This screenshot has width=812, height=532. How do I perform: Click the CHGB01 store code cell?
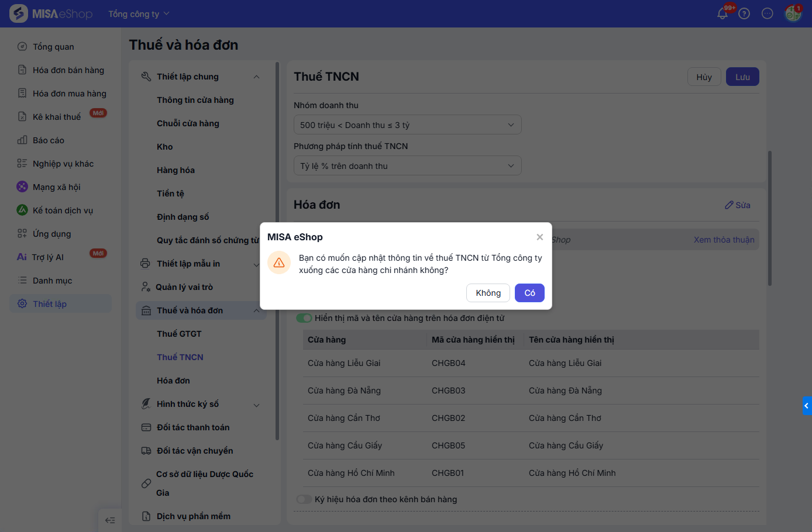(x=448, y=473)
